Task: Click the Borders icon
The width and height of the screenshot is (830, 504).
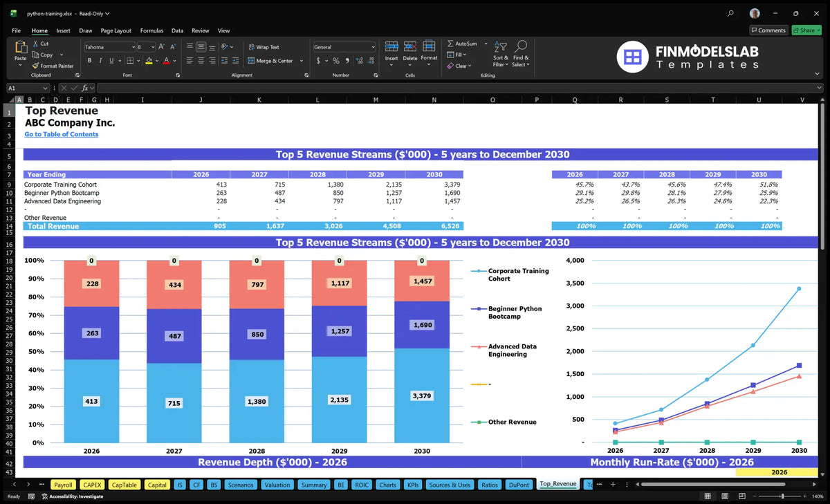Action: (130, 61)
